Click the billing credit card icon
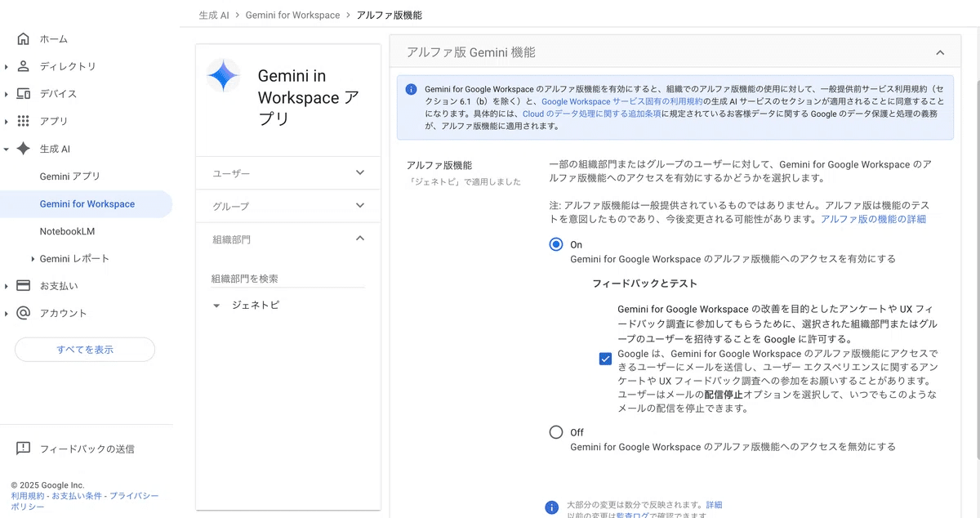 click(23, 286)
